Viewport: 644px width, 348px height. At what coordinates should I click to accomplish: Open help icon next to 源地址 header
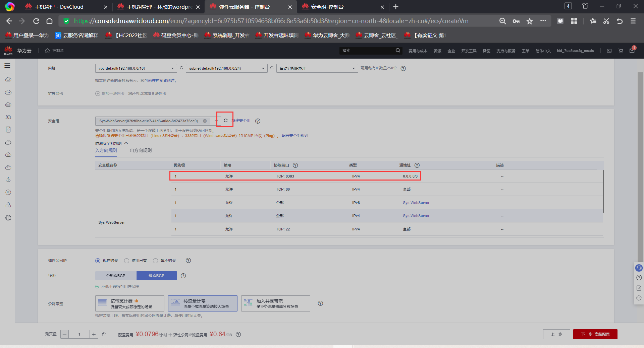(x=417, y=165)
